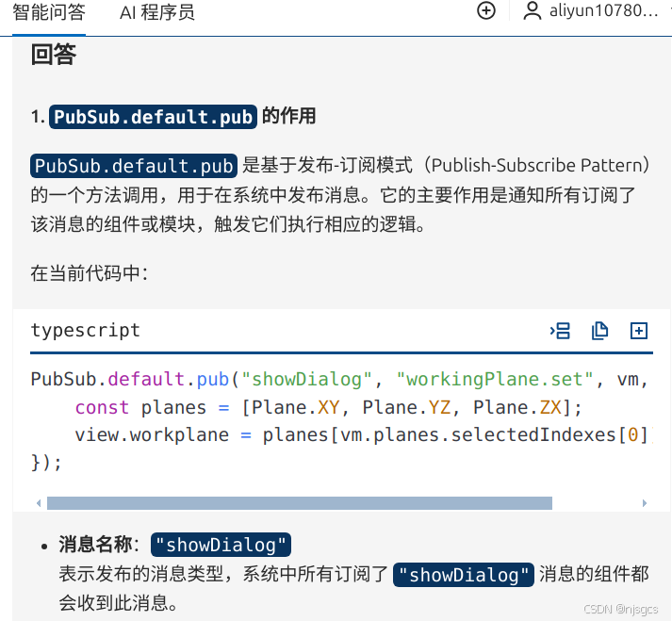Click "showDialog" chip beside 消息名称
Screen dimensions: 672x621
coord(221,545)
